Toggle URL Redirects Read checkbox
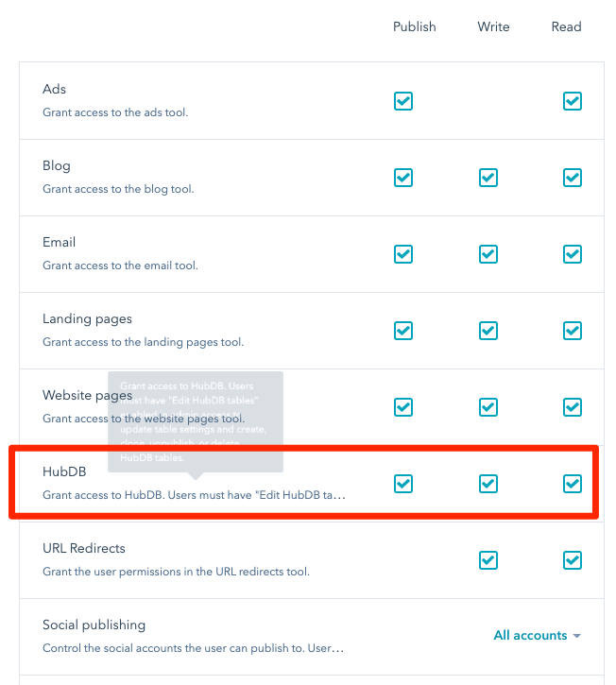Image resolution: width=616 pixels, height=685 pixels. click(572, 560)
